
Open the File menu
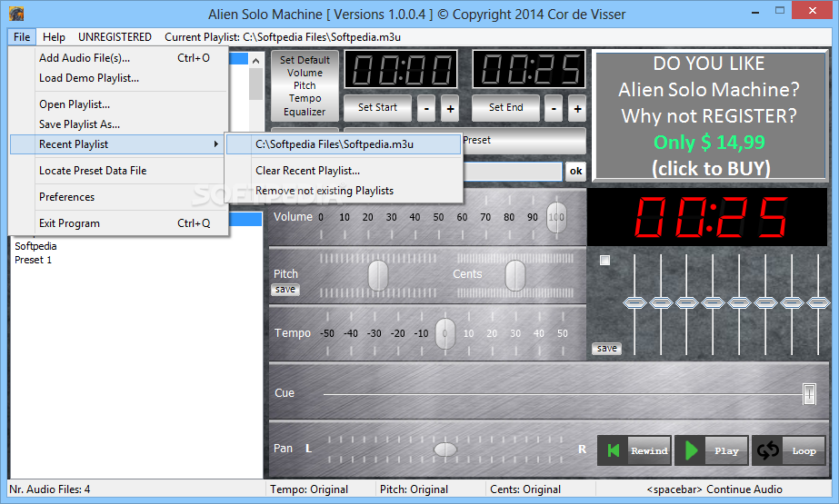pos(22,37)
